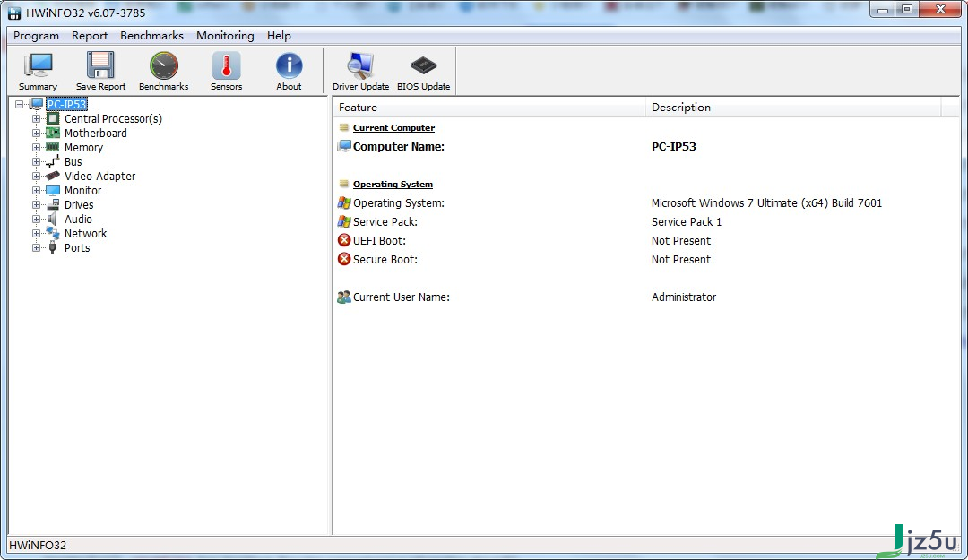Click the red X icon beside Secure Boot
This screenshot has width=968, height=560.
point(344,259)
